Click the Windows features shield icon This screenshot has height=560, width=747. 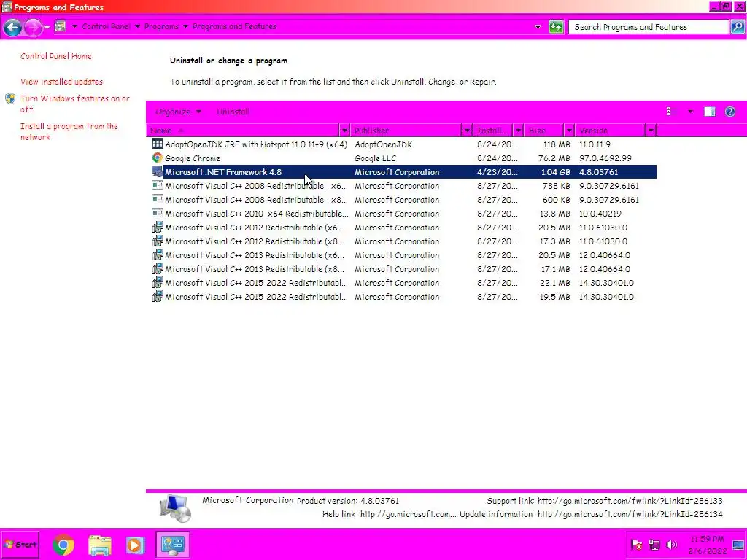pos(10,98)
